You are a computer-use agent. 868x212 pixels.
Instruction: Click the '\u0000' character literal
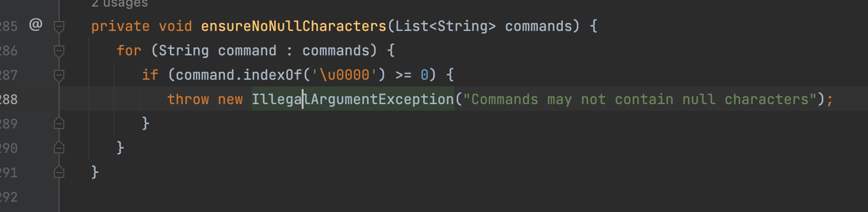pyautogui.click(x=344, y=75)
